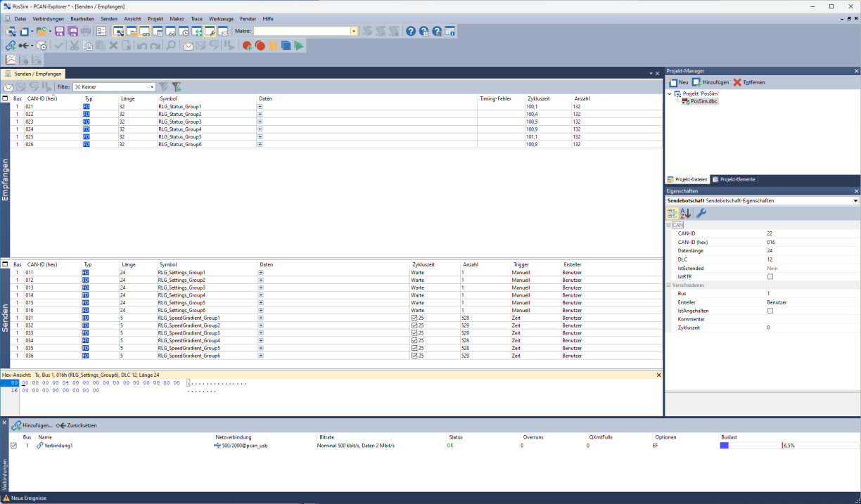Toggle the Verbindung1 connection checkbox
Screen dimensions: 861x504
click(x=13, y=446)
